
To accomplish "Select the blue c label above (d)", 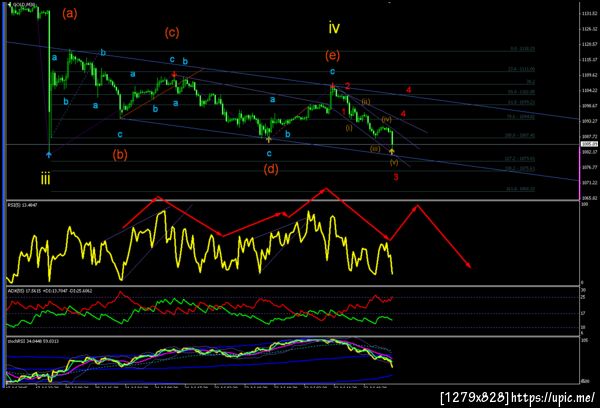I will point(269,153).
